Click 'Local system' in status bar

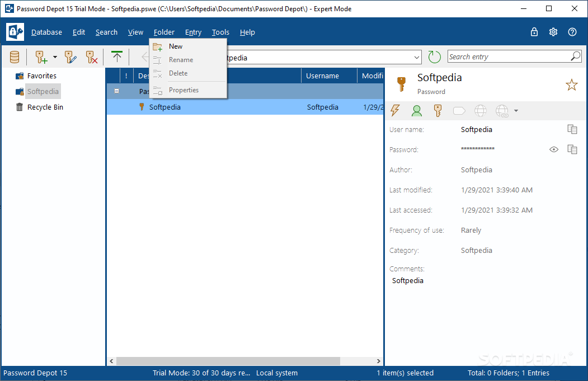277,373
